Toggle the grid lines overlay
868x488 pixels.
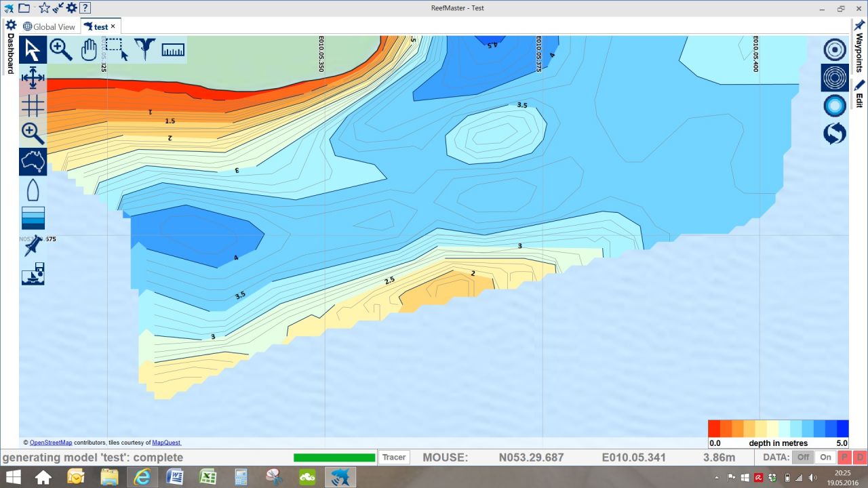[33, 106]
